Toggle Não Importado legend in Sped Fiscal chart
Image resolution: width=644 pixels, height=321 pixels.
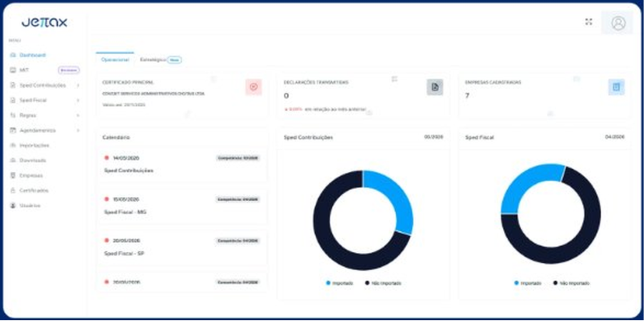(x=571, y=283)
